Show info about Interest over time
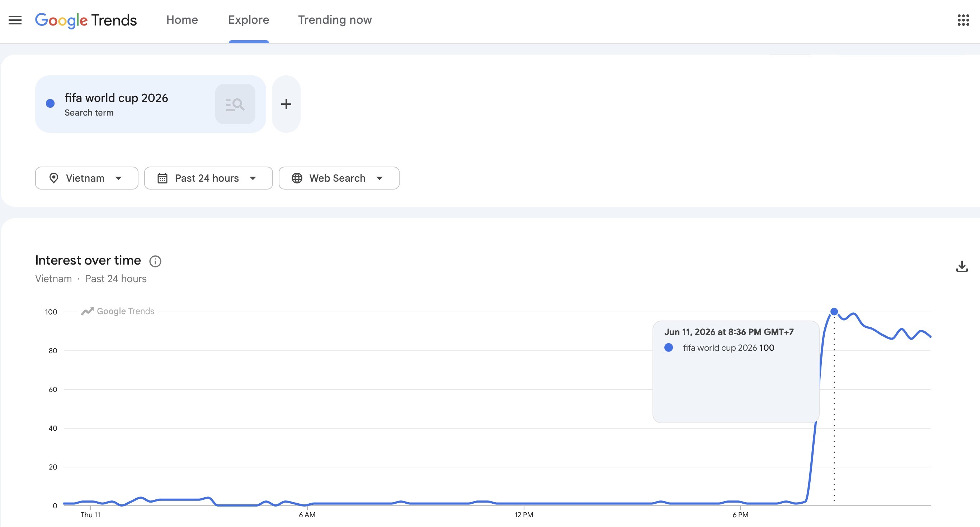The height and width of the screenshot is (527, 980). (x=155, y=261)
